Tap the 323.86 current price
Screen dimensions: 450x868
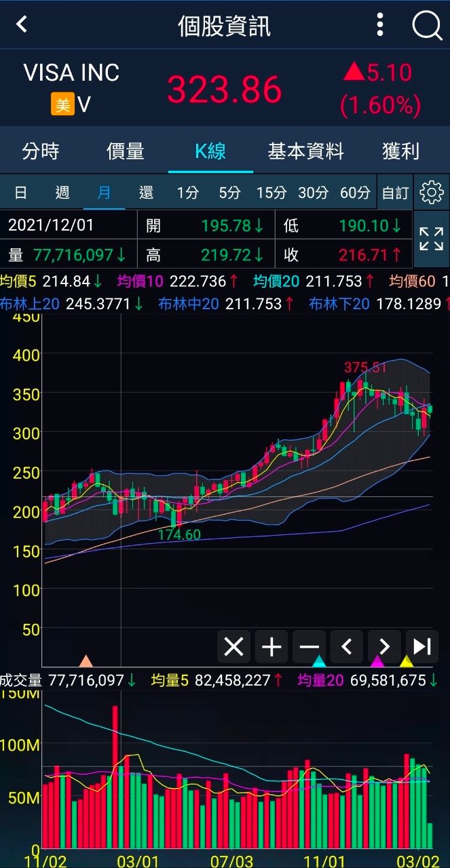coord(225,90)
